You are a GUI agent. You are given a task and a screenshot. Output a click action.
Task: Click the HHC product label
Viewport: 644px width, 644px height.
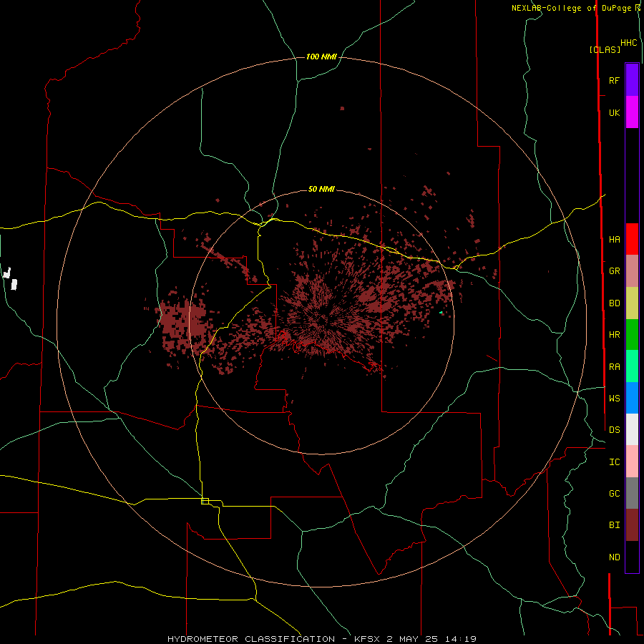[x=628, y=43]
